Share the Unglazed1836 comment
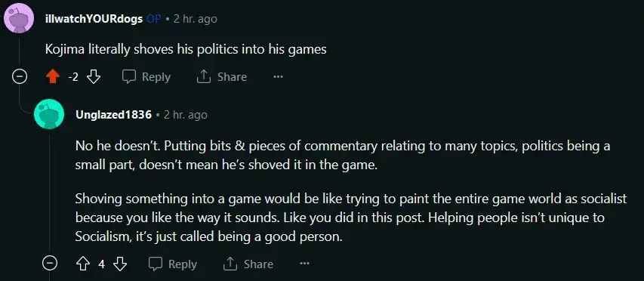The width and height of the screenshot is (644, 281). pyautogui.click(x=248, y=264)
